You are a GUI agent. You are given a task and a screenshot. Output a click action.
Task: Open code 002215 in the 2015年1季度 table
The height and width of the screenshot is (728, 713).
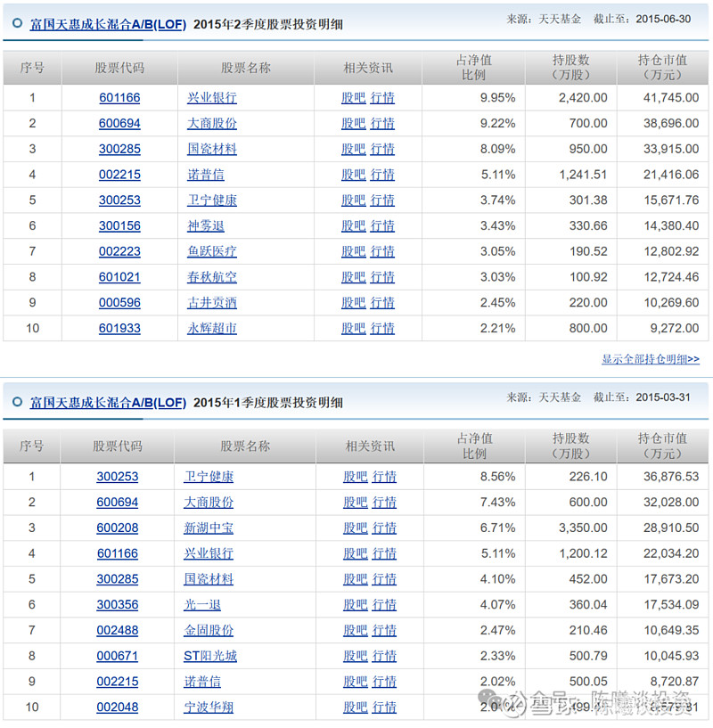tap(118, 682)
